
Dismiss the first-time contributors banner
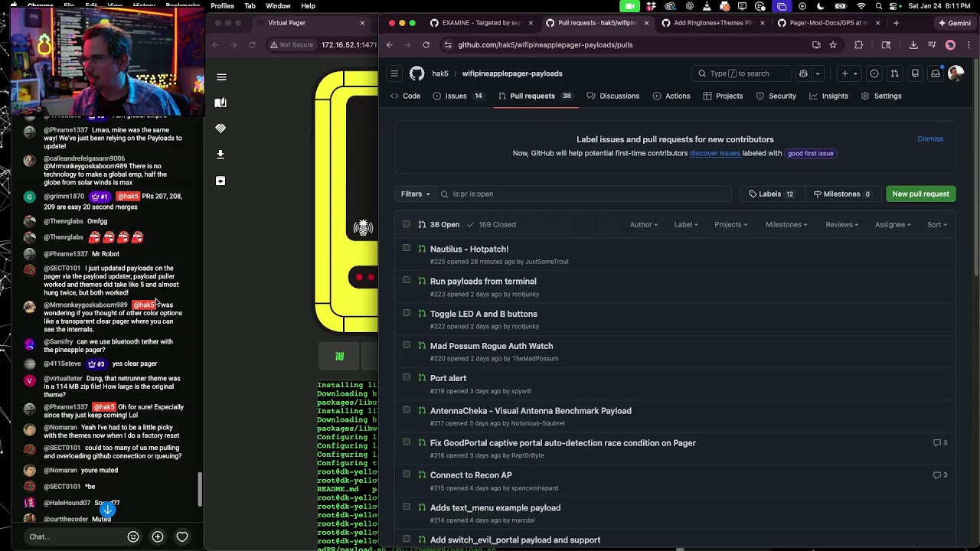pyautogui.click(x=930, y=139)
